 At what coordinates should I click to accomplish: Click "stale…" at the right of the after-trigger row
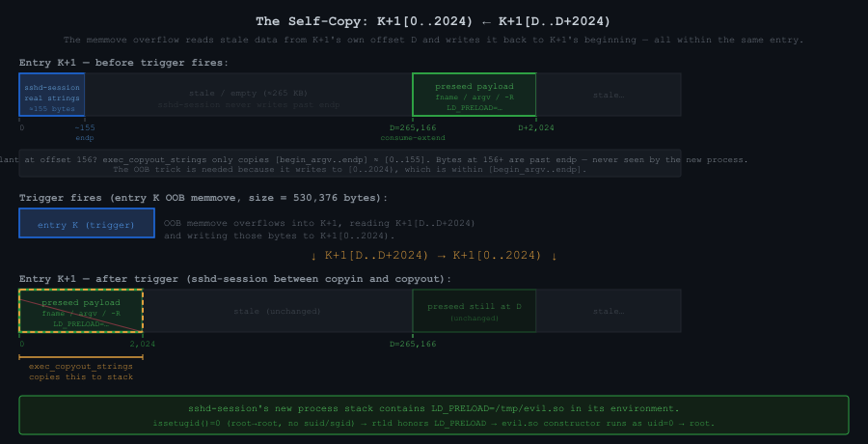tap(609, 311)
